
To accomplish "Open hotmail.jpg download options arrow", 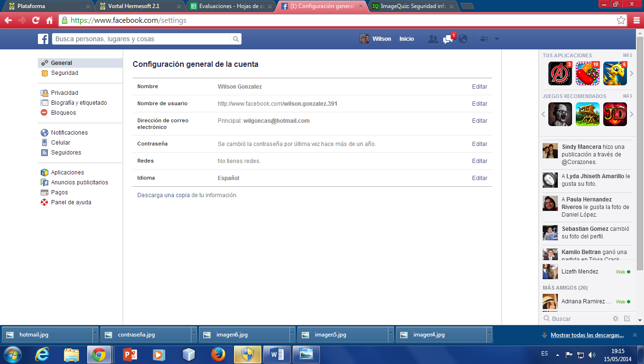I will pyautogui.click(x=95, y=335).
